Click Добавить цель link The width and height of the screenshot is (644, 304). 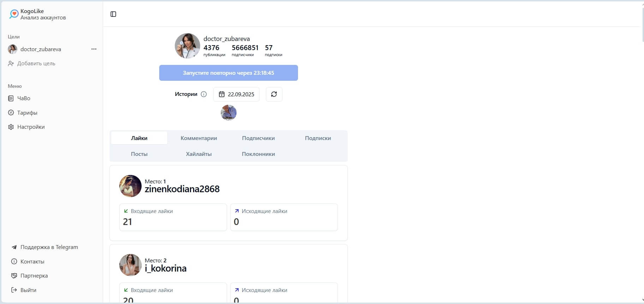pos(36,63)
